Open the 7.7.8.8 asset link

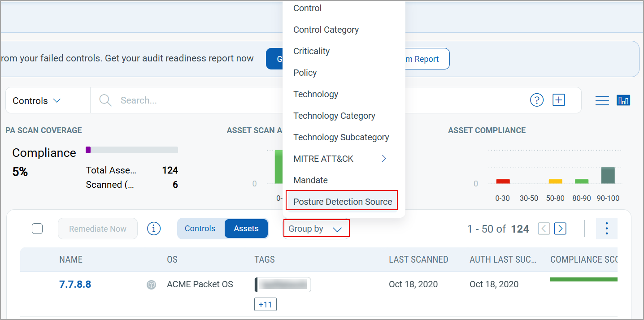click(x=75, y=284)
